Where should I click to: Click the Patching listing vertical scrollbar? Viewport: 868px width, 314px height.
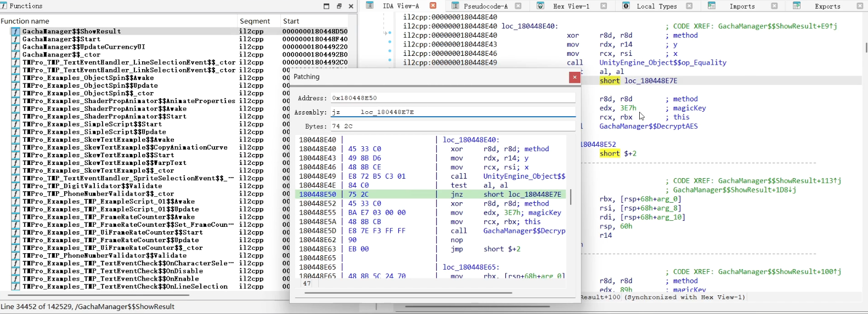tap(571, 197)
